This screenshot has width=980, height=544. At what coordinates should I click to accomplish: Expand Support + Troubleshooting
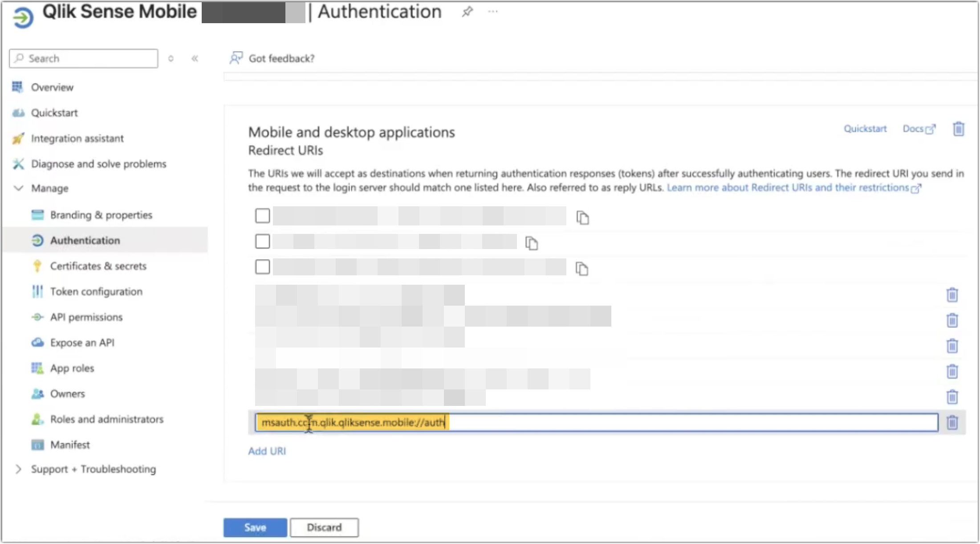point(18,469)
